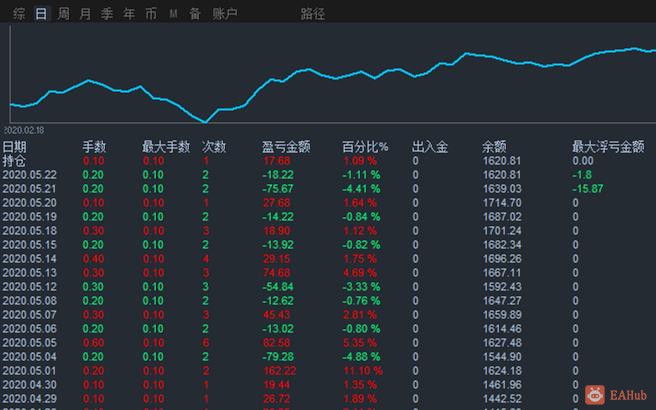Open the 周 weekly tab

point(63,14)
